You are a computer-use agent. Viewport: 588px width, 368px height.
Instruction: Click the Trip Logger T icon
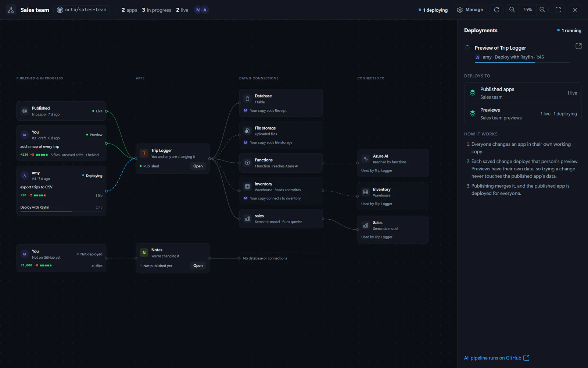pos(144,153)
